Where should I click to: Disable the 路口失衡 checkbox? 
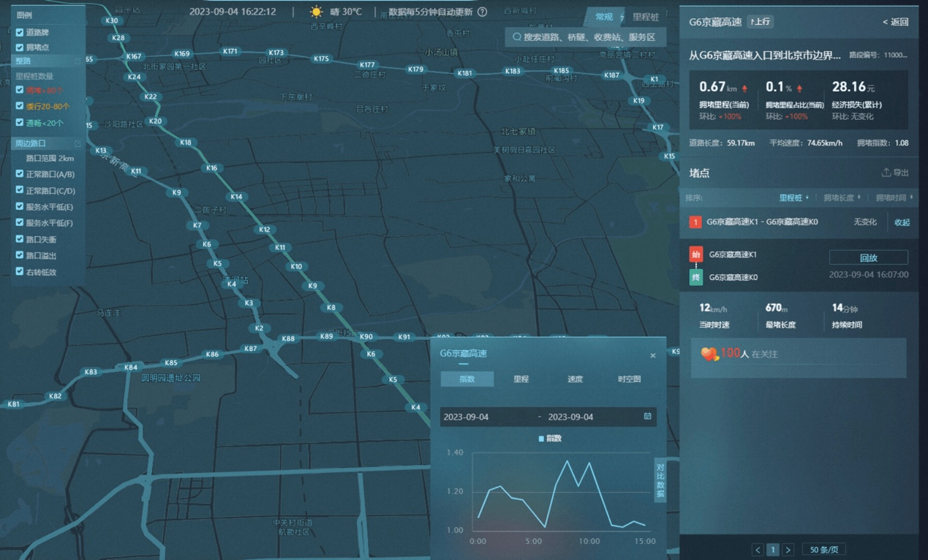(x=20, y=239)
